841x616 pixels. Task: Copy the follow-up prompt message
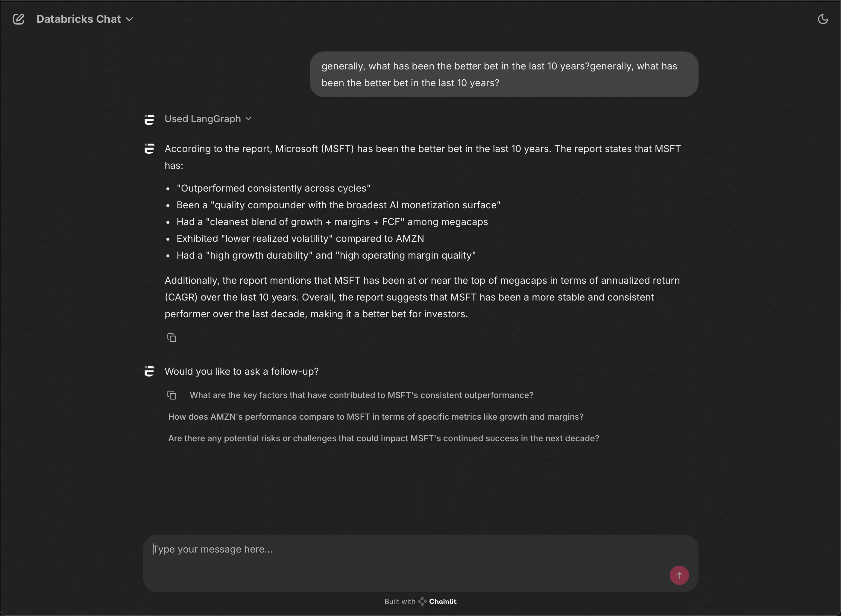point(171,395)
